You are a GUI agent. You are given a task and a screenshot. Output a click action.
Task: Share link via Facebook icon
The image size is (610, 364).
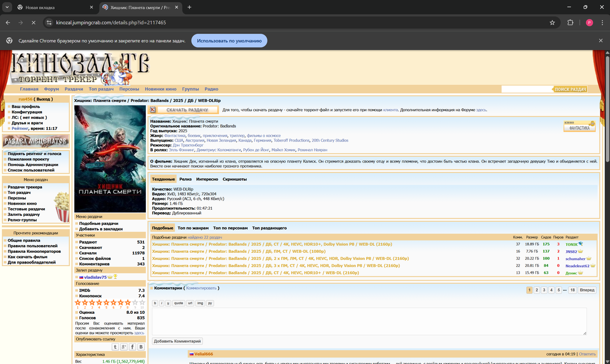coord(132,347)
